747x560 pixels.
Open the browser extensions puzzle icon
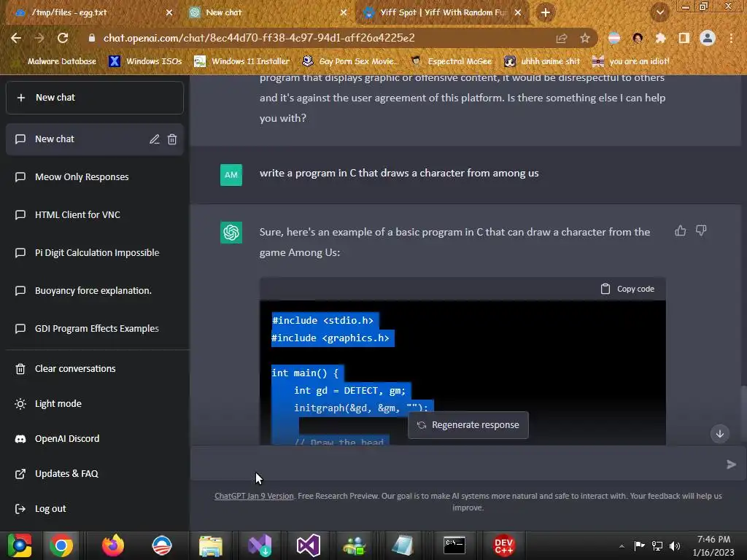tap(660, 38)
